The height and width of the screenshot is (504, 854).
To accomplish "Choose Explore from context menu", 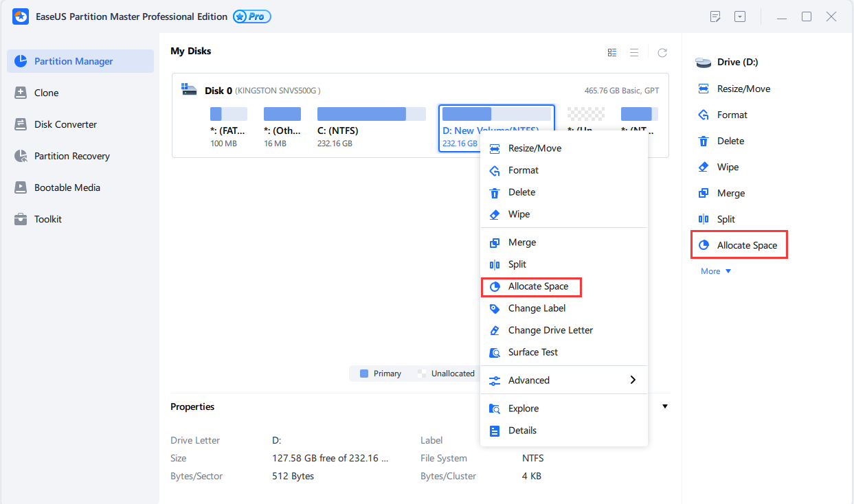I will point(564,409).
